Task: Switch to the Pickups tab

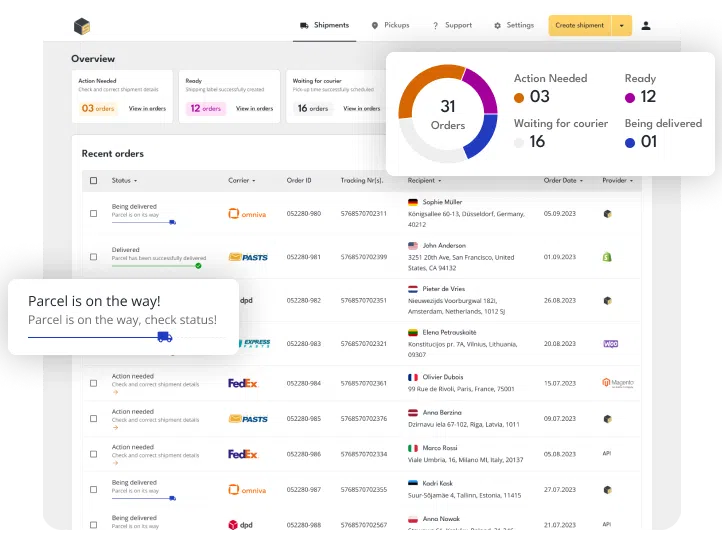Action: pos(389,26)
